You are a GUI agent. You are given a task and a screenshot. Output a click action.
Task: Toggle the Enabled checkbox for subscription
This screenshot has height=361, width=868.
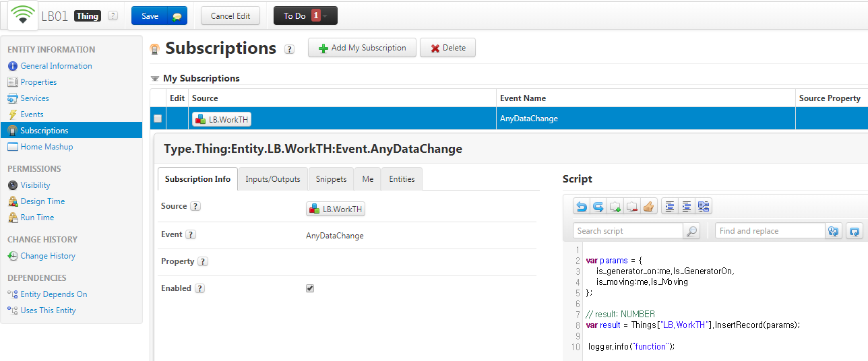(x=310, y=288)
